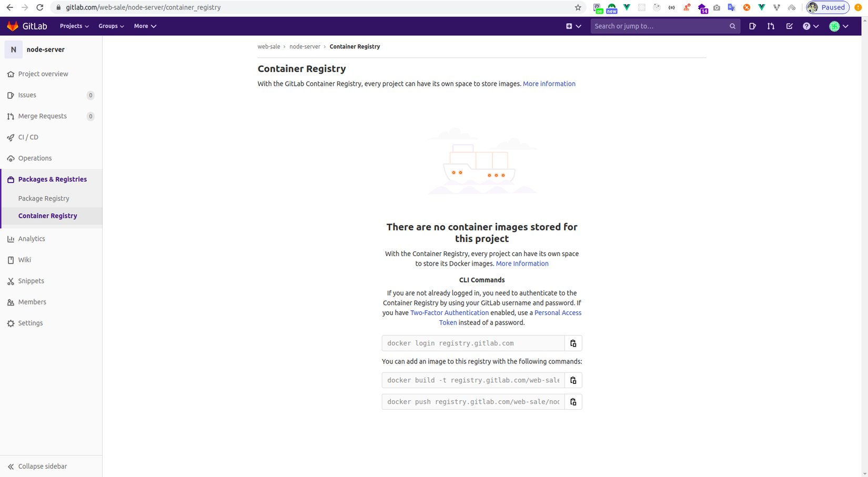Viewport: 868px width, 477px height.
Task: Click the GitLab fox logo
Action: click(13, 26)
